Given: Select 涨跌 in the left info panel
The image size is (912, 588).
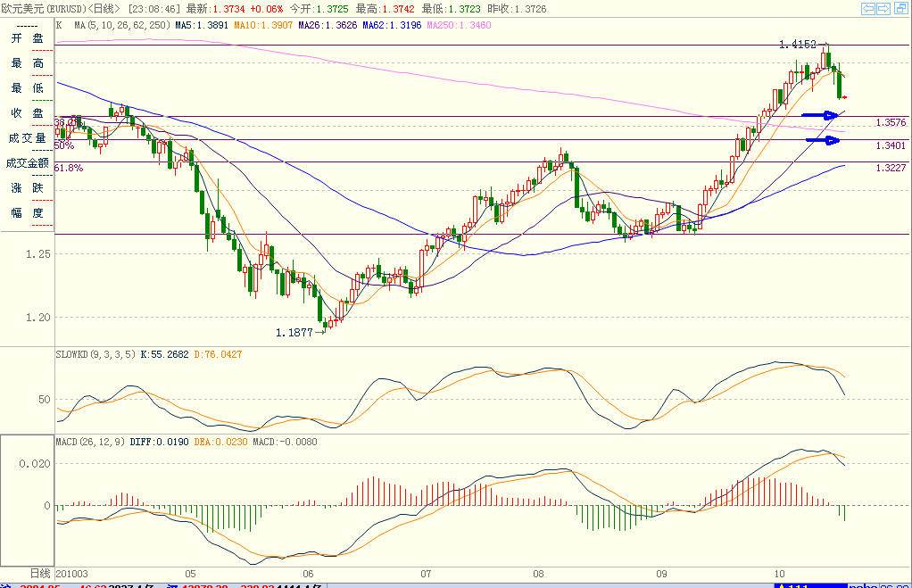Looking at the screenshot, I should (28, 188).
